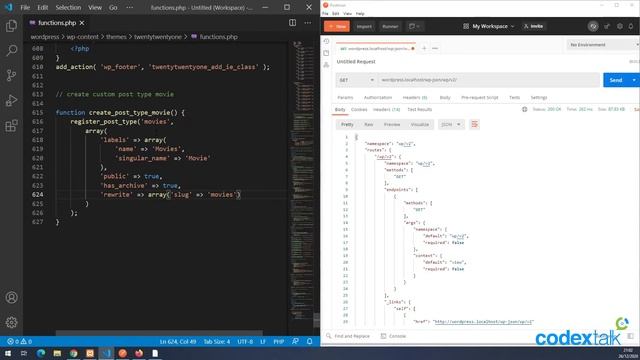Open the Manage gear in VS Code

(x=11, y=322)
